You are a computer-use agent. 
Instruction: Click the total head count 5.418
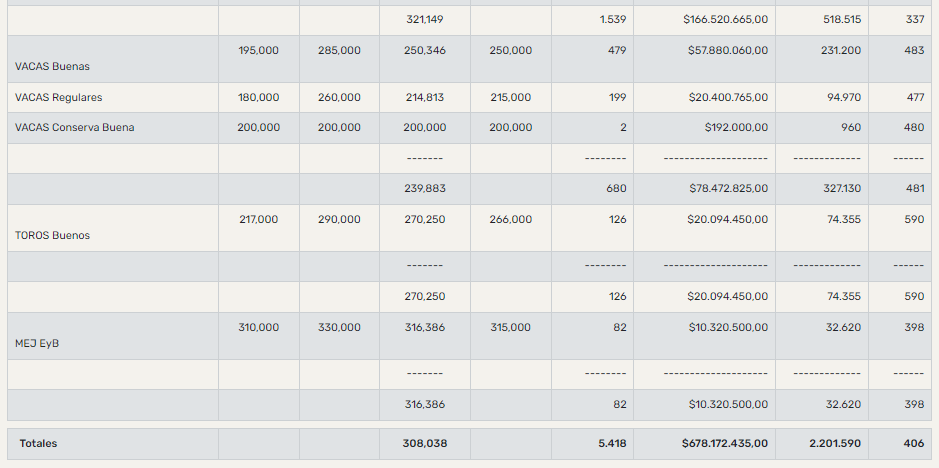[x=612, y=443]
